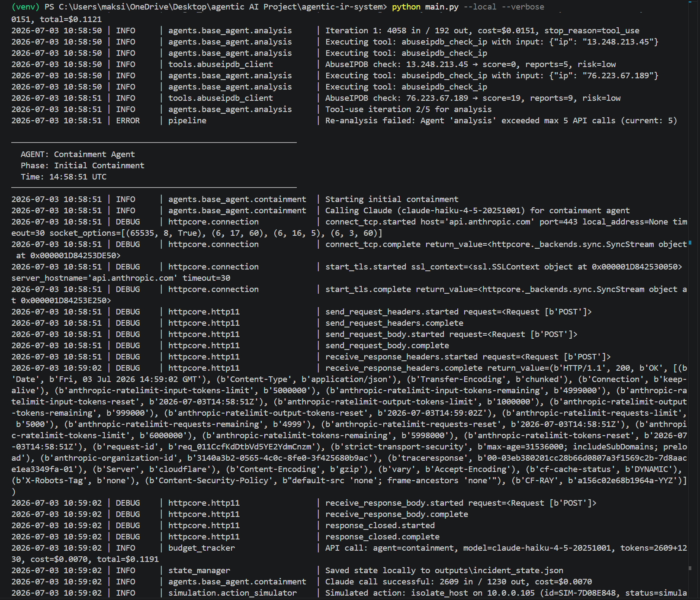Click 'AbuseIPDB check: 76.223.67.189' result line
The height and width of the screenshot is (600, 700).
click(473, 98)
